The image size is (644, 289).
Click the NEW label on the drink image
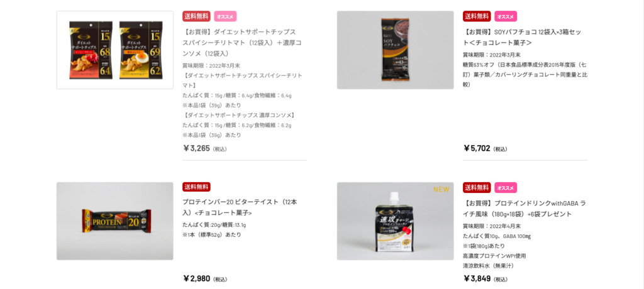click(x=441, y=189)
